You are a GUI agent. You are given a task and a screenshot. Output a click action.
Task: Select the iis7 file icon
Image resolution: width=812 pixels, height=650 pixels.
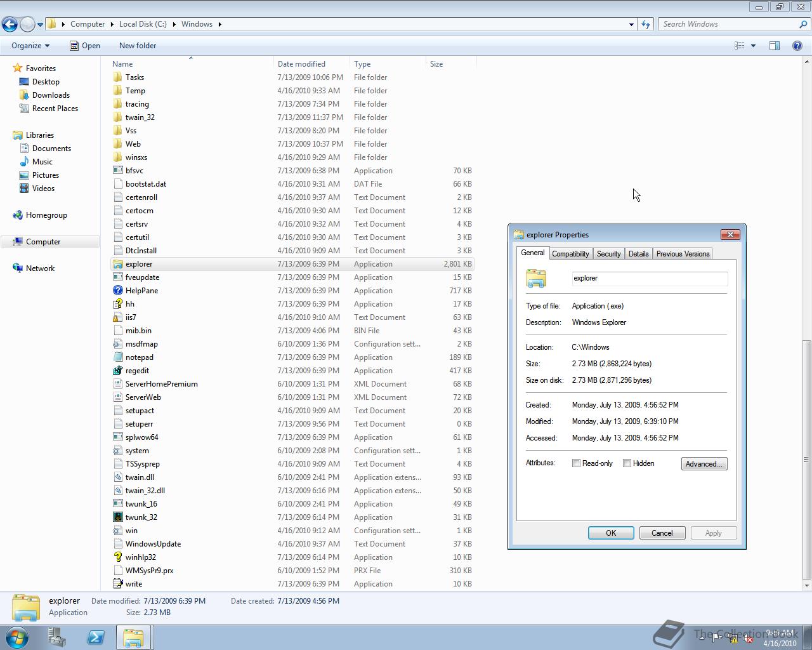point(117,317)
